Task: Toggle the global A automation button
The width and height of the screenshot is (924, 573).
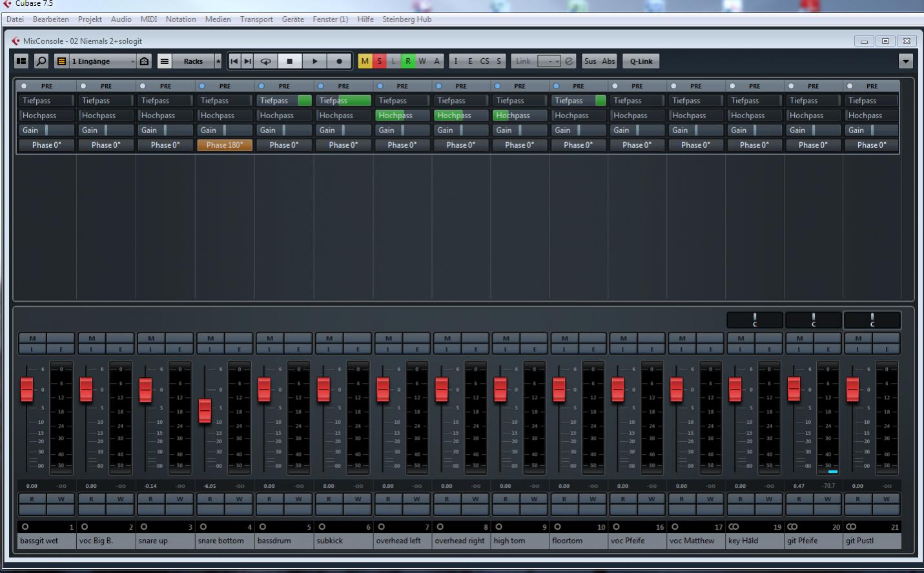Action: 436,61
